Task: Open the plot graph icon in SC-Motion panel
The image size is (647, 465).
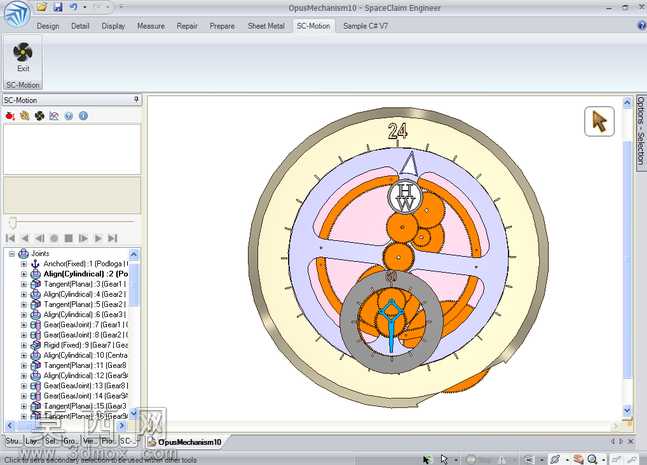Action: (x=54, y=116)
